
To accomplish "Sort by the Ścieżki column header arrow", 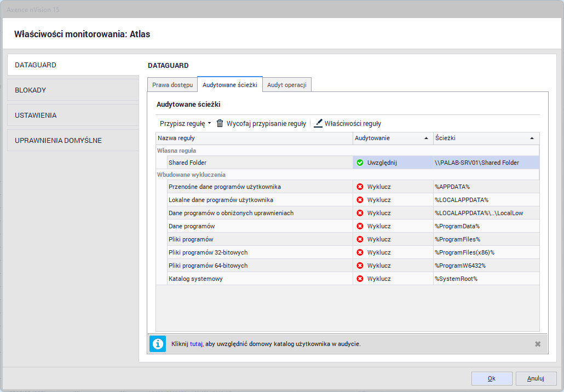I will 532,139.
